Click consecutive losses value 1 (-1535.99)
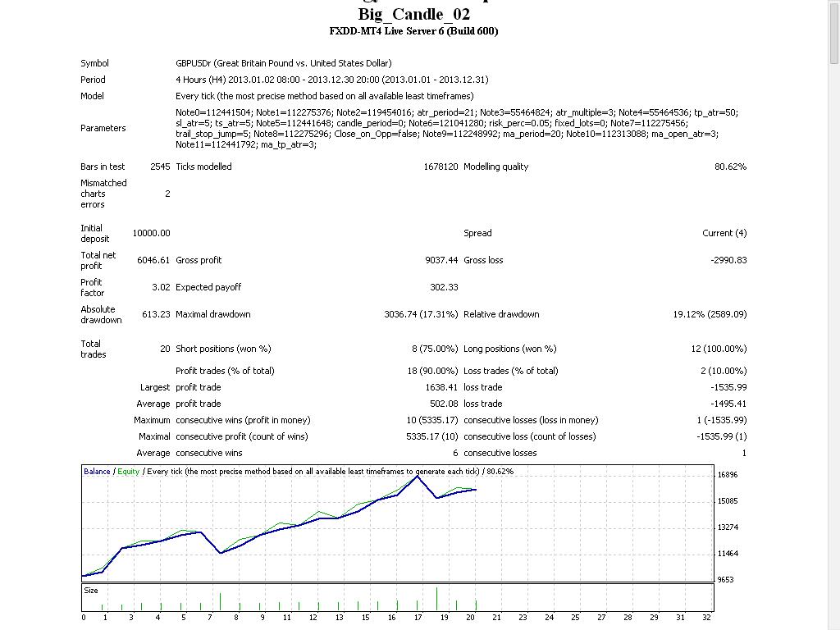This screenshot has height=630, width=840. coord(722,421)
